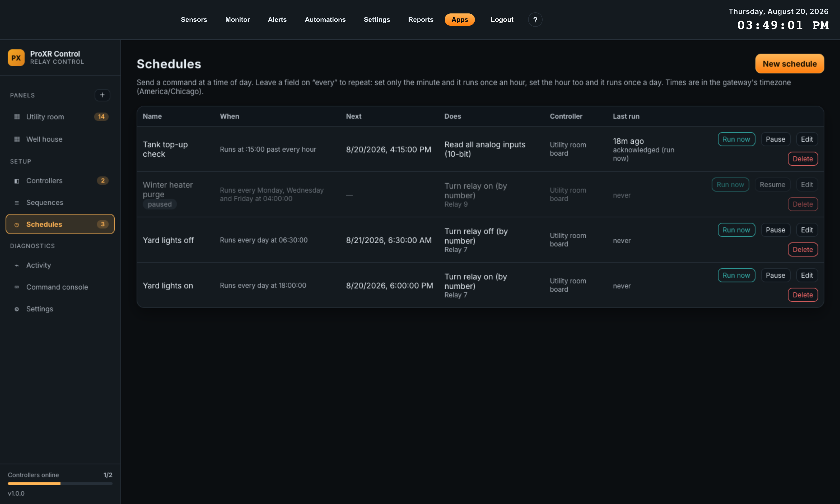Open the Sensors nav item
The image size is (840, 504).
(194, 20)
